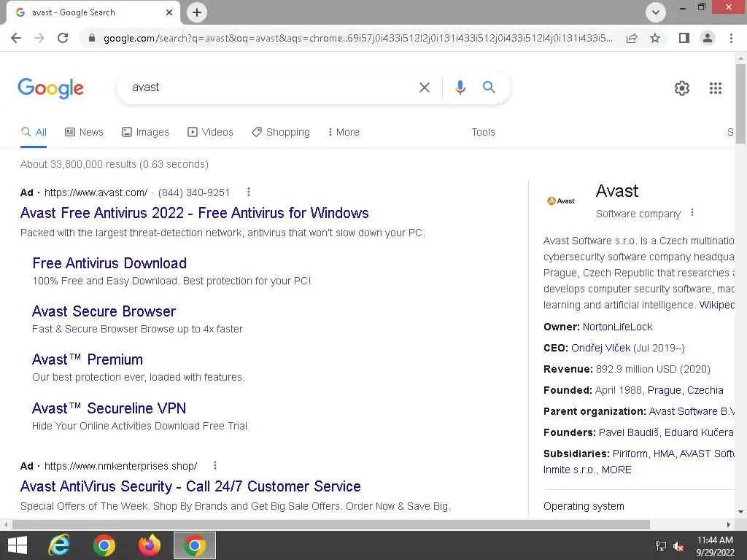Click the Czechia link
Screen dimensions: 747x560
pyautogui.click(x=705, y=391)
